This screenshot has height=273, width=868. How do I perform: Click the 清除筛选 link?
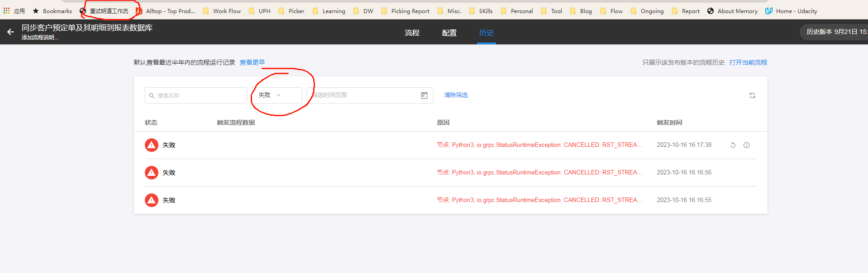(x=456, y=95)
